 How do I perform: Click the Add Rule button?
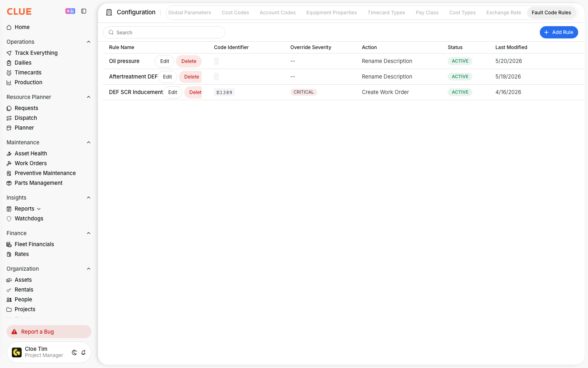(559, 32)
